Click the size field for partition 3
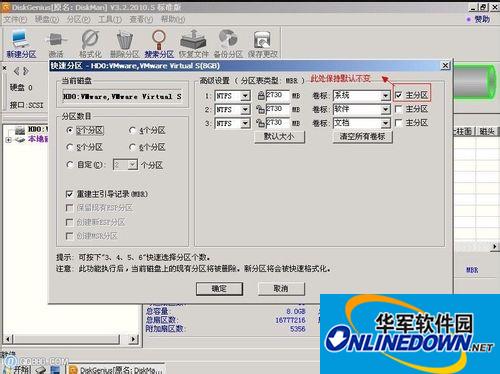500x374 pixels. [278, 123]
